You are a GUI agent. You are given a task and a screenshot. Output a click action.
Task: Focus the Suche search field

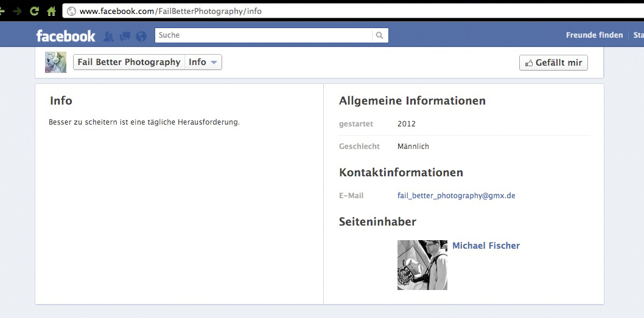tap(264, 35)
